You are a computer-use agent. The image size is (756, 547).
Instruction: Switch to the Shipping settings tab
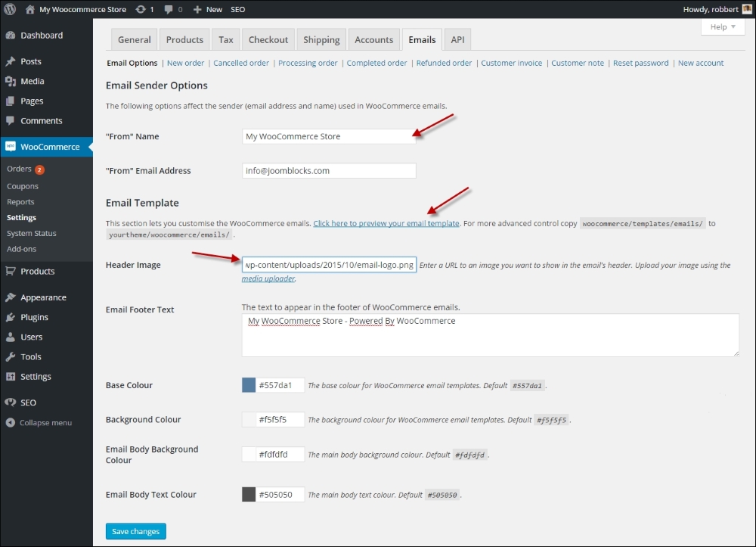[321, 39]
